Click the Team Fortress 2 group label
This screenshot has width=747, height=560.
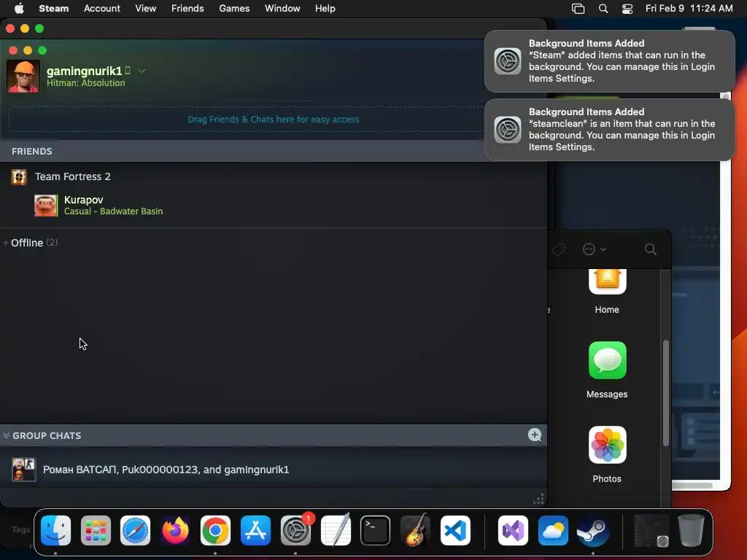click(x=72, y=176)
